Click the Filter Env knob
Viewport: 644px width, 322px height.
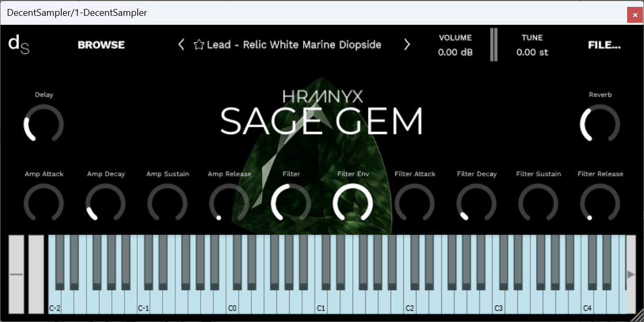point(353,203)
